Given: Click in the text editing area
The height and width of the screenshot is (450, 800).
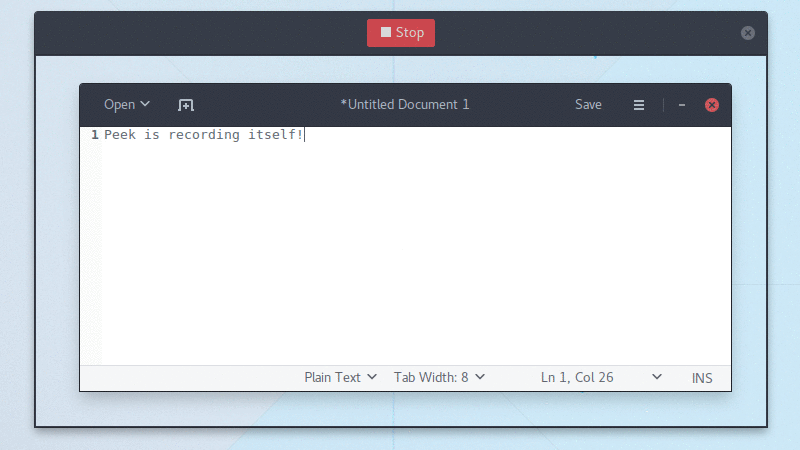Looking at the screenshot, I should click(x=416, y=246).
